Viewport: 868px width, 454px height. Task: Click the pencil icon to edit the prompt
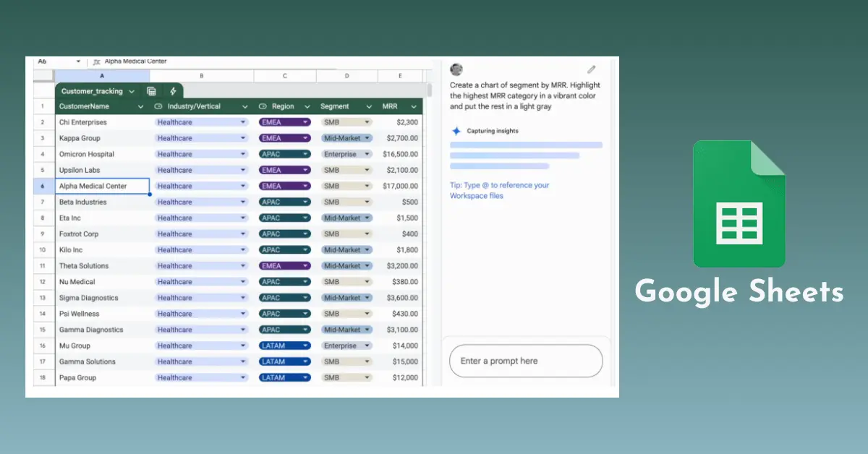tap(591, 69)
